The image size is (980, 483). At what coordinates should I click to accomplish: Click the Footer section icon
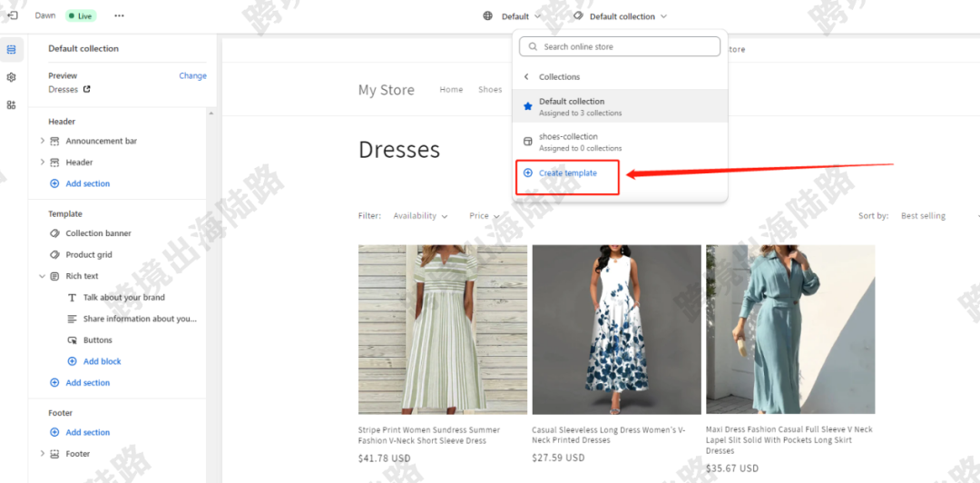[54, 454]
